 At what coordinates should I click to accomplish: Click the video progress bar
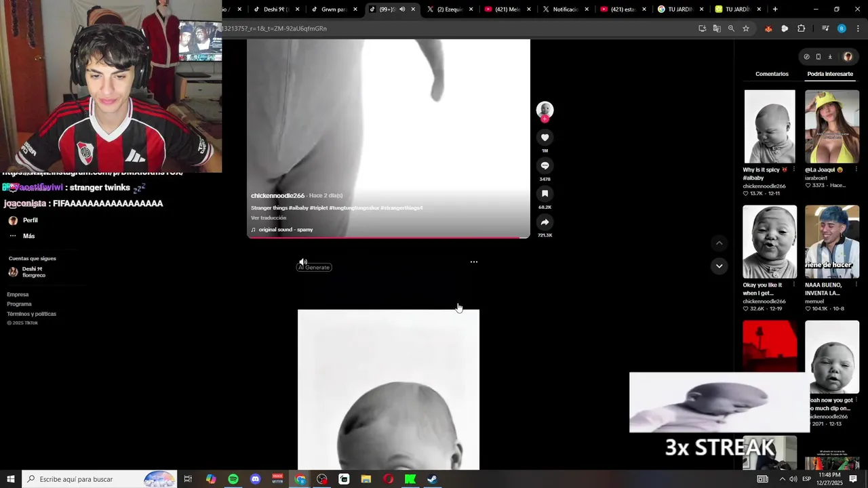coord(389,237)
